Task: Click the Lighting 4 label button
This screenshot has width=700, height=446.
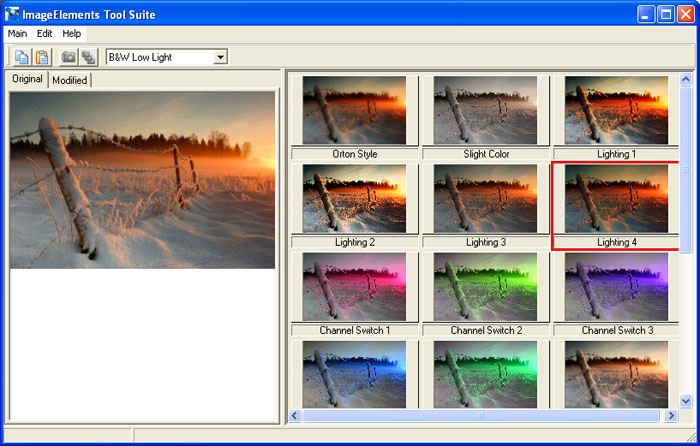Action: click(x=616, y=242)
